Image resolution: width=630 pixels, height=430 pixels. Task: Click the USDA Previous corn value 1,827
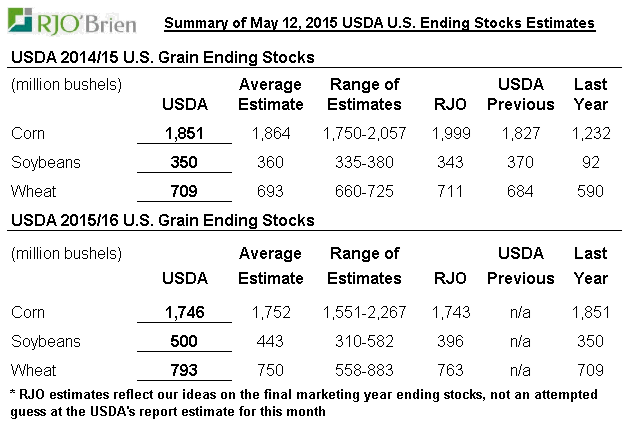coord(520,132)
